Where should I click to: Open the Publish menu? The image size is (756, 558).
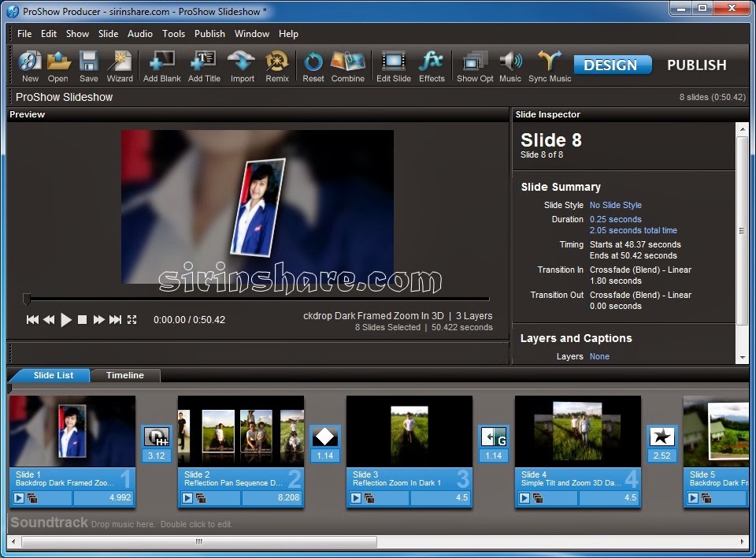(x=209, y=34)
